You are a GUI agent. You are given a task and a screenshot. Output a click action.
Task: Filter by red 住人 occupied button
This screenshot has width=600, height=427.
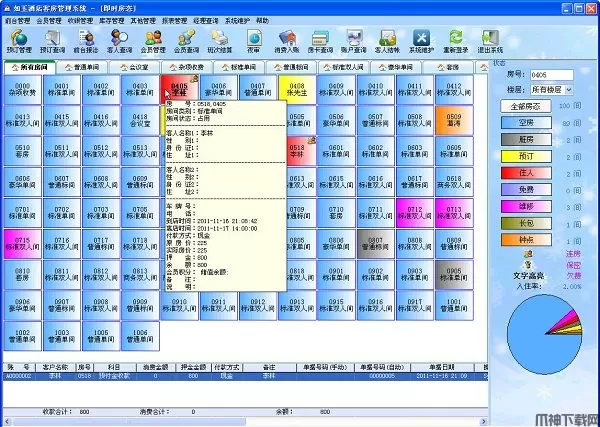[x=526, y=173]
